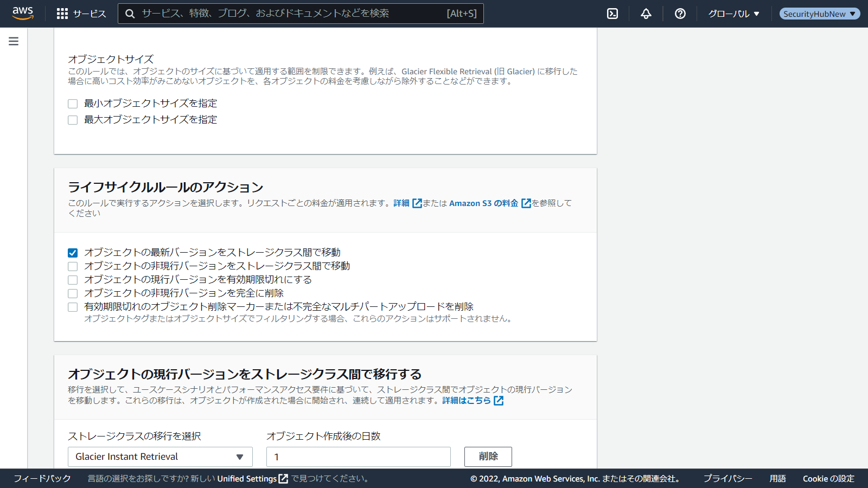Click the フィードバック footer item

[x=42, y=478]
